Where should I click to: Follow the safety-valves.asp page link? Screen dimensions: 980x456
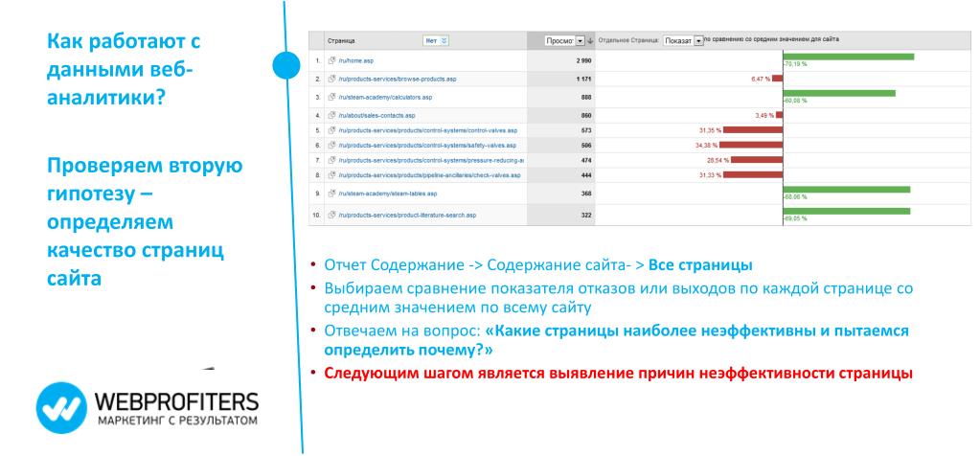(x=427, y=146)
